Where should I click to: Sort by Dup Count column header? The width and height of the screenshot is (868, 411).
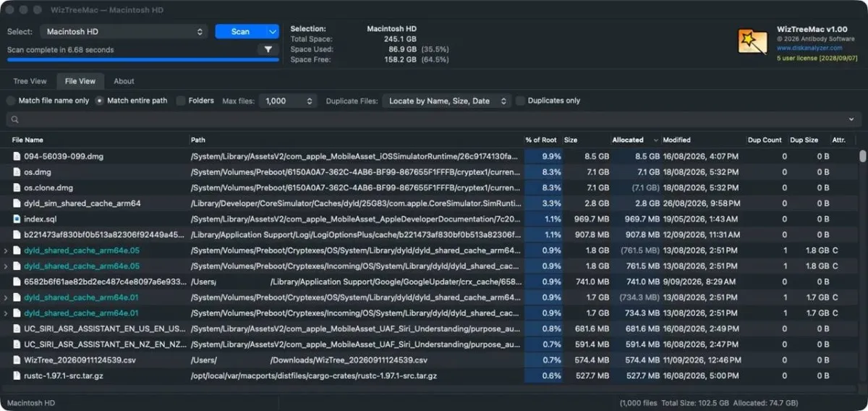pyautogui.click(x=766, y=140)
